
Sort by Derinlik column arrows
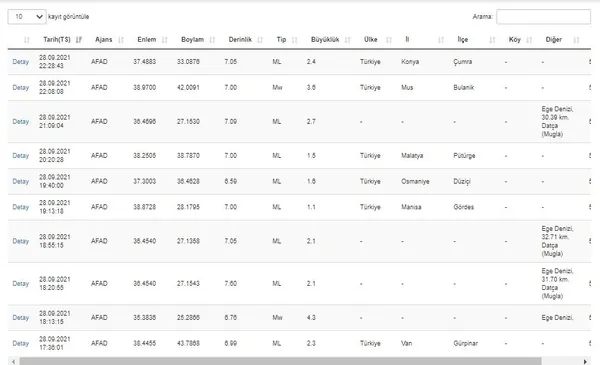[260, 40]
